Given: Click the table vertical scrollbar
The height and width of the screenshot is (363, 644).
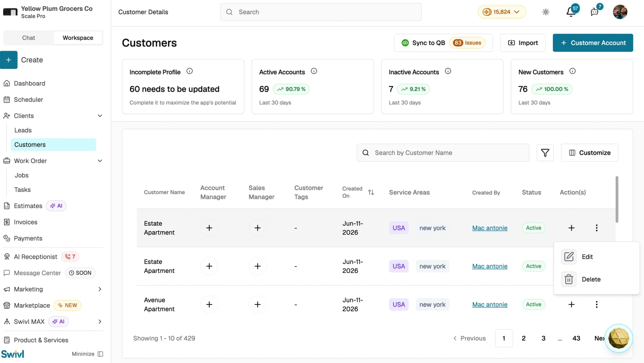Looking at the screenshot, I should 617,199.
